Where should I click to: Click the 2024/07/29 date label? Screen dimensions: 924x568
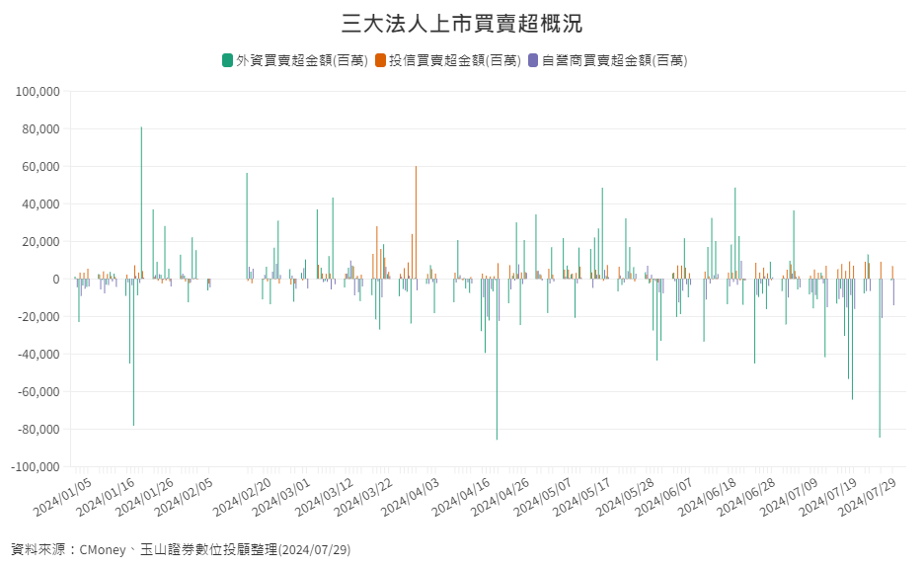click(868, 498)
